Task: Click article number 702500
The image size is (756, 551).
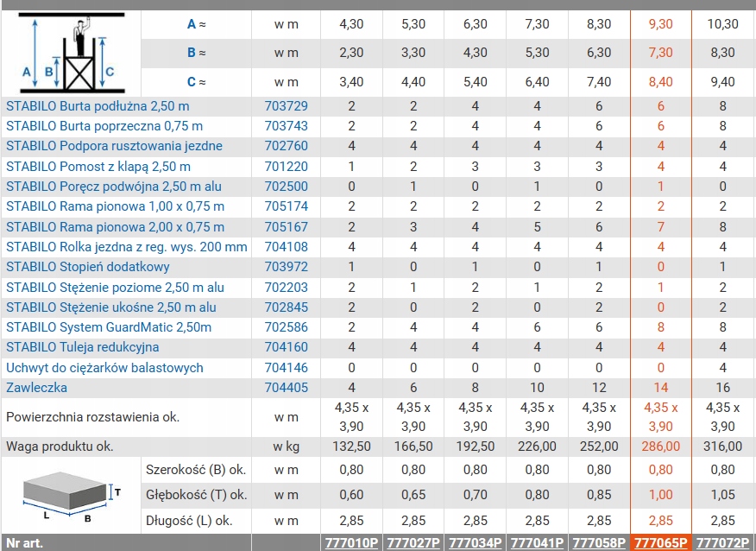Action: point(286,187)
